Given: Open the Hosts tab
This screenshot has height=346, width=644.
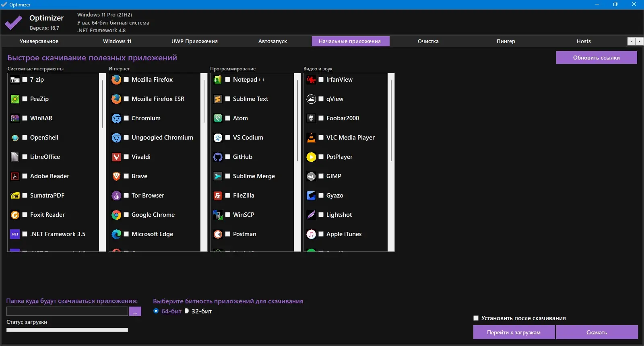Looking at the screenshot, I should 584,41.
